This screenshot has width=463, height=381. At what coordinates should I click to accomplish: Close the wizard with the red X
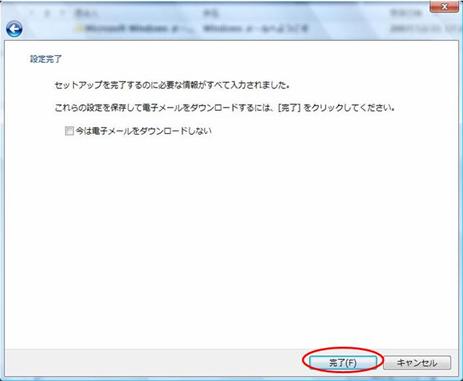coord(444,7)
